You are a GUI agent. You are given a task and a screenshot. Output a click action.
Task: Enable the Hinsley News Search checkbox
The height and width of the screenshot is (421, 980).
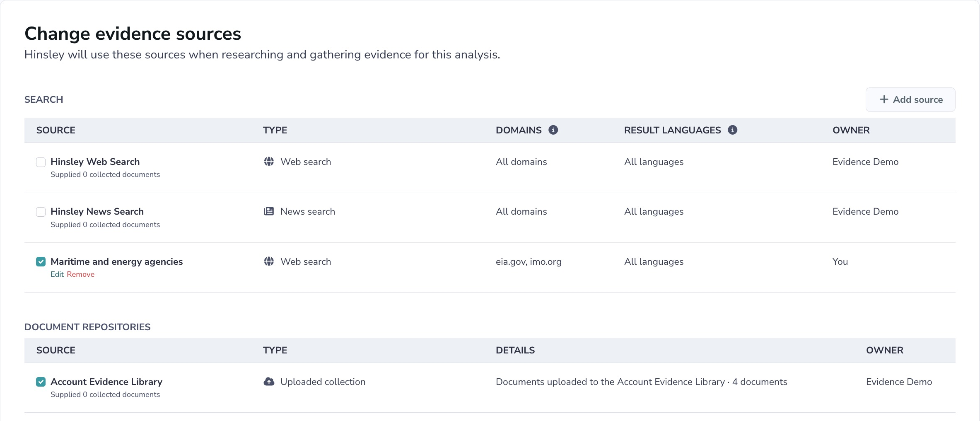click(x=41, y=212)
